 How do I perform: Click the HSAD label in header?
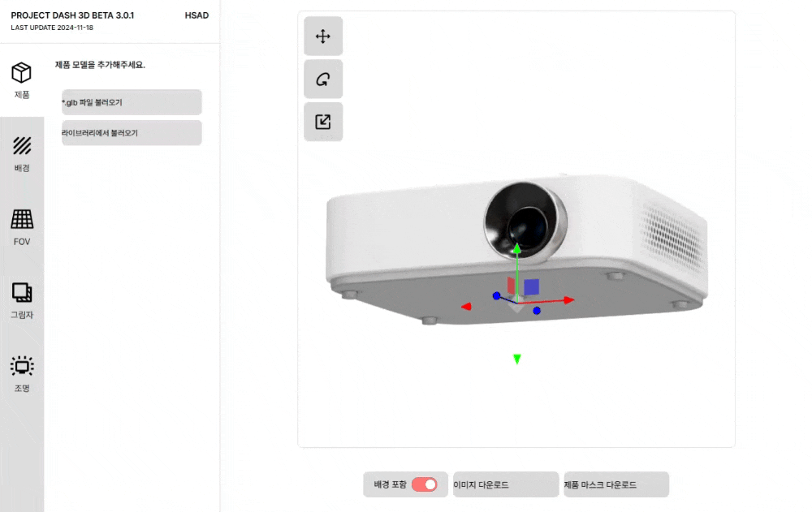click(x=197, y=15)
